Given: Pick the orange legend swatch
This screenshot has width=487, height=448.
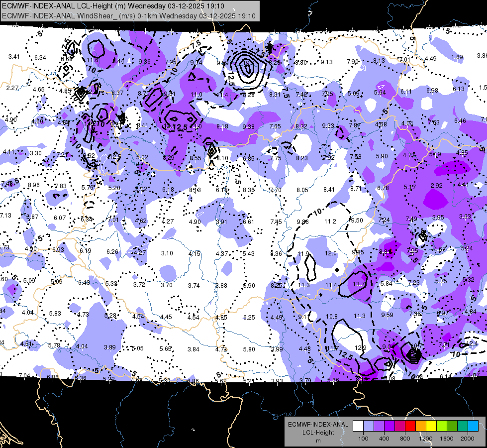Looking at the screenshot, I should 421,426.
